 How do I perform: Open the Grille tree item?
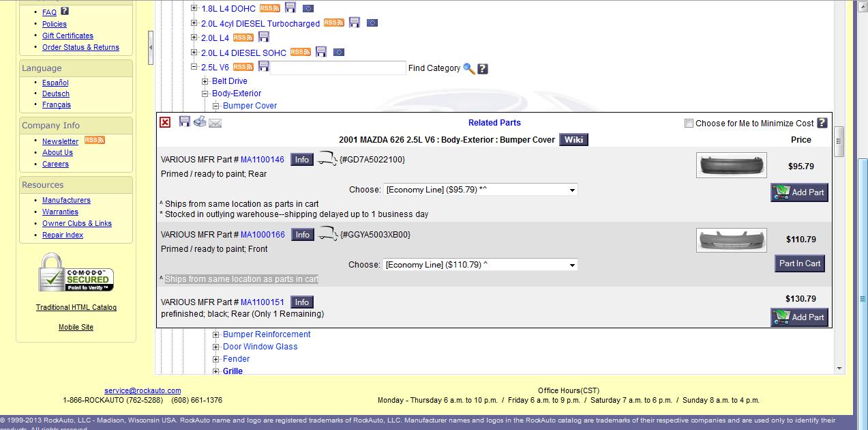click(x=233, y=371)
